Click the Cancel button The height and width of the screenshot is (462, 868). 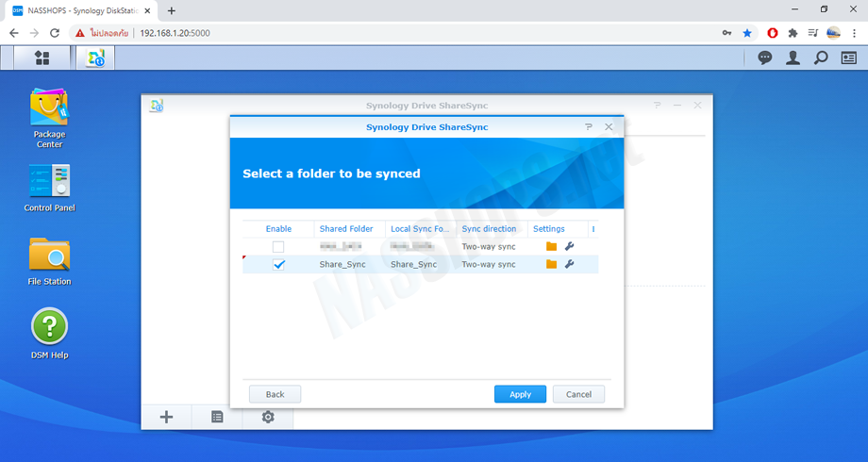point(578,394)
